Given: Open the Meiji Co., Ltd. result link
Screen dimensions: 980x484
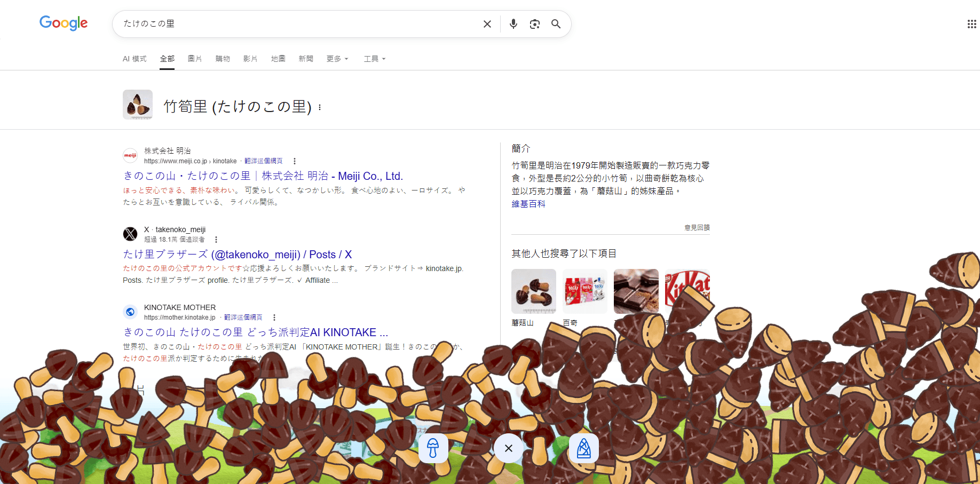Looking at the screenshot, I should coord(263,176).
